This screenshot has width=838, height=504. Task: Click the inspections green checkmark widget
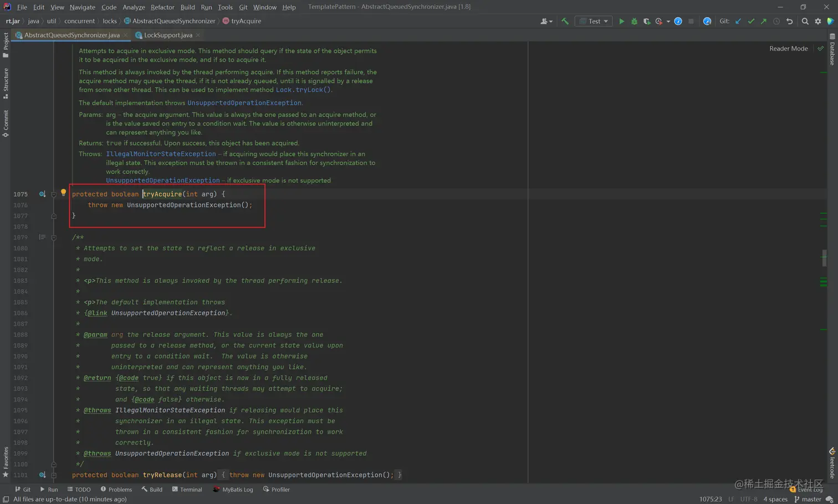(x=820, y=49)
